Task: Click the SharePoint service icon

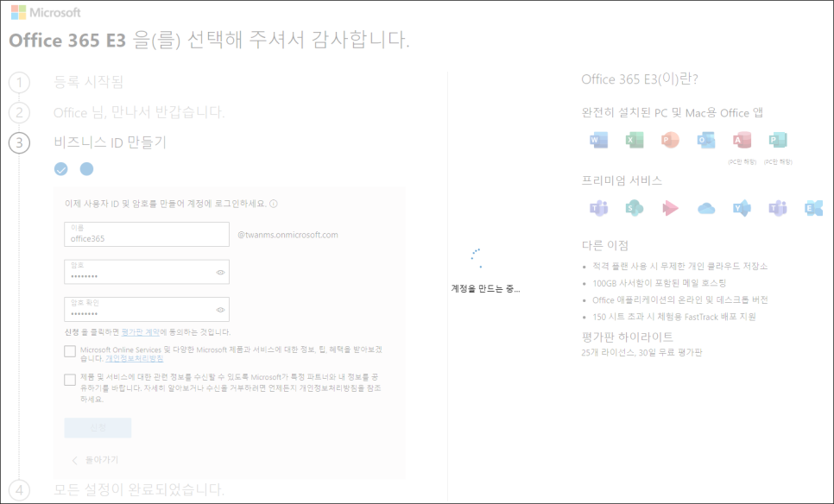Action: click(635, 208)
